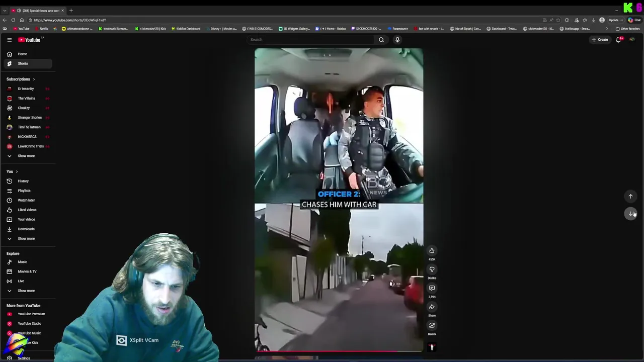
Task: Click the address bar URL
Action: click(70, 20)
